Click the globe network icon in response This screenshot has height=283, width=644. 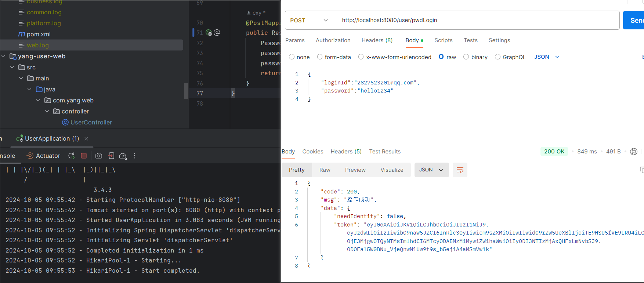click(633, 152)
